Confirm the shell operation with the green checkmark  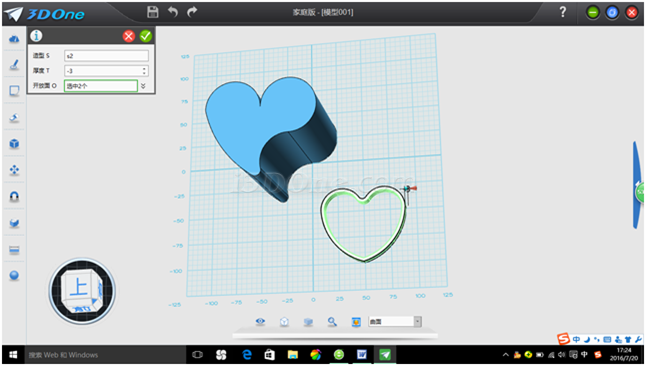click(x=145, y=36)
